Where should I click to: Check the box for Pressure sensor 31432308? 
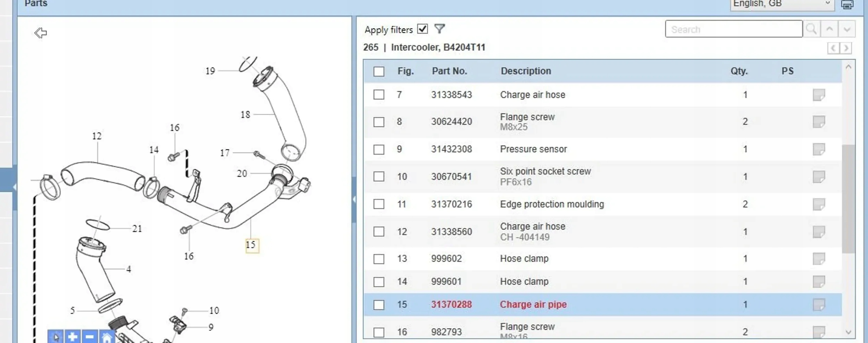(379, 149)
